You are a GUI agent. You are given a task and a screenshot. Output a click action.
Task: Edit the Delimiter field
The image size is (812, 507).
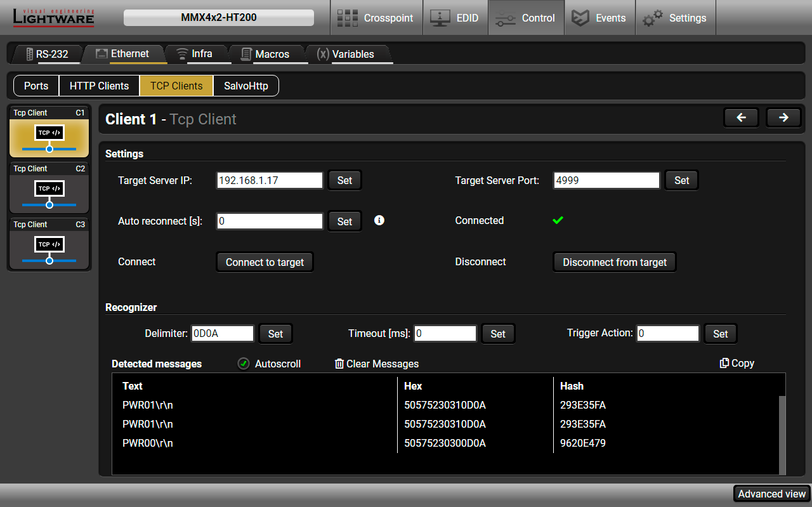[x=223, y=333]
